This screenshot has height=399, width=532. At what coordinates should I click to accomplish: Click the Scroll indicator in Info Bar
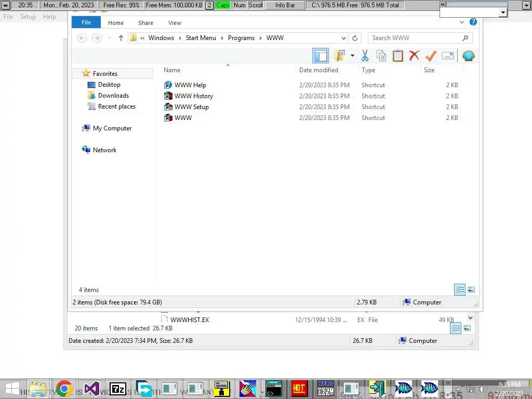(256, 5)
